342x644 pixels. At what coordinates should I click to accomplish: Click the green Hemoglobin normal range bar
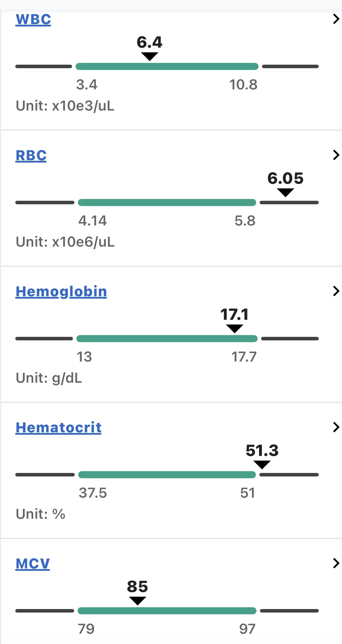tap(167, 339)
